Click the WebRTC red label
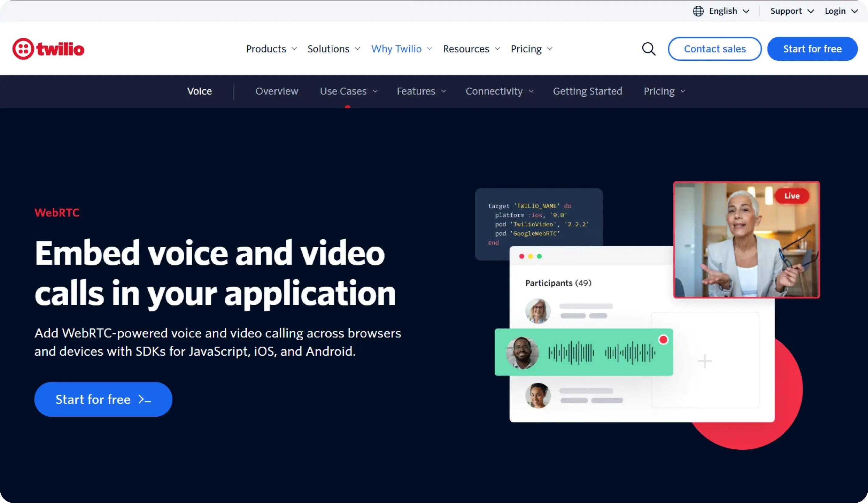This screenshot has width=868, height=503. (x=57, y=213)
